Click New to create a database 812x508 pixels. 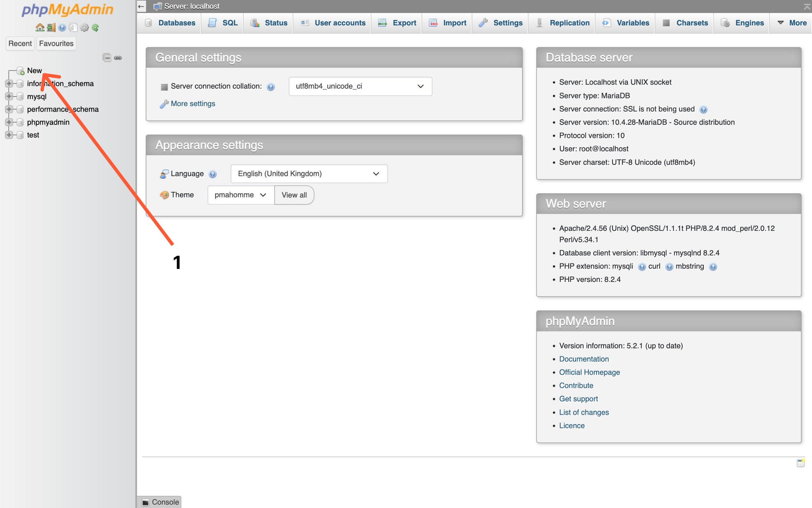(35, 71)
